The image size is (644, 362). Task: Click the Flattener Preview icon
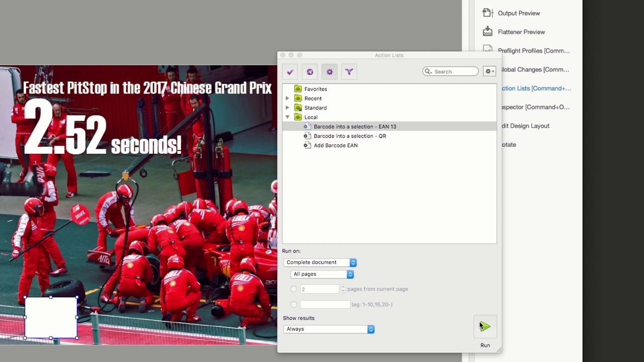(488, 32)
